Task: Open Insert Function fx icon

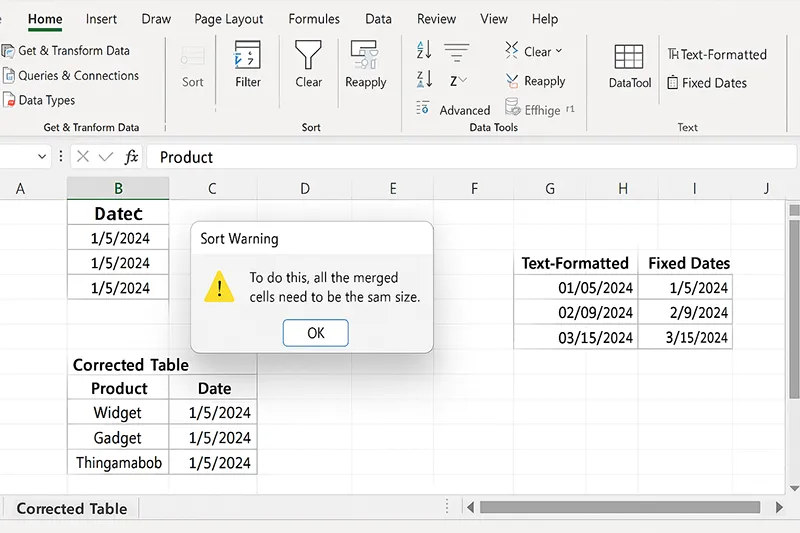Action: click(x=131, y=157)
